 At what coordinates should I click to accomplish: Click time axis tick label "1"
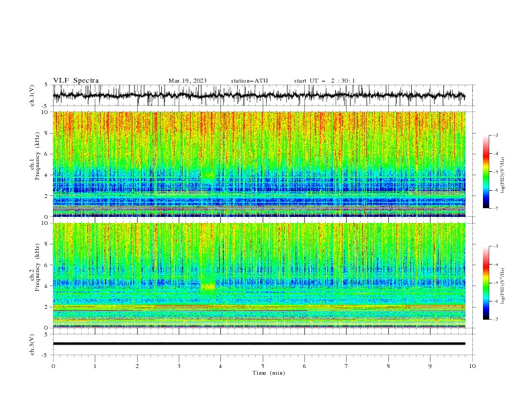[95, 366]
